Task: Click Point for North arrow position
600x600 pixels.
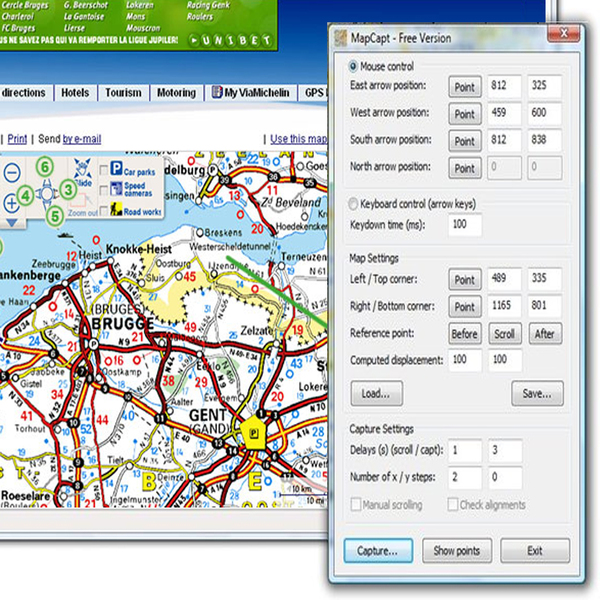Action: click(465, 168)
